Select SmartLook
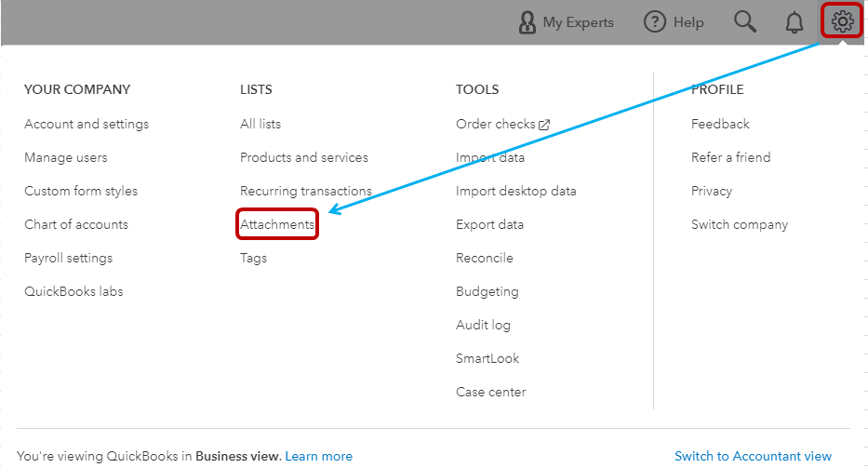Screen dimensions: 868x468 (487, 358)
